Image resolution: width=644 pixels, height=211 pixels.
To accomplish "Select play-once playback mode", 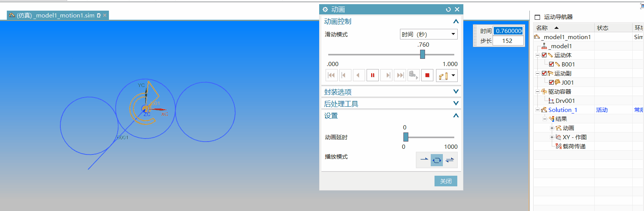I will [x=424, y=160].
